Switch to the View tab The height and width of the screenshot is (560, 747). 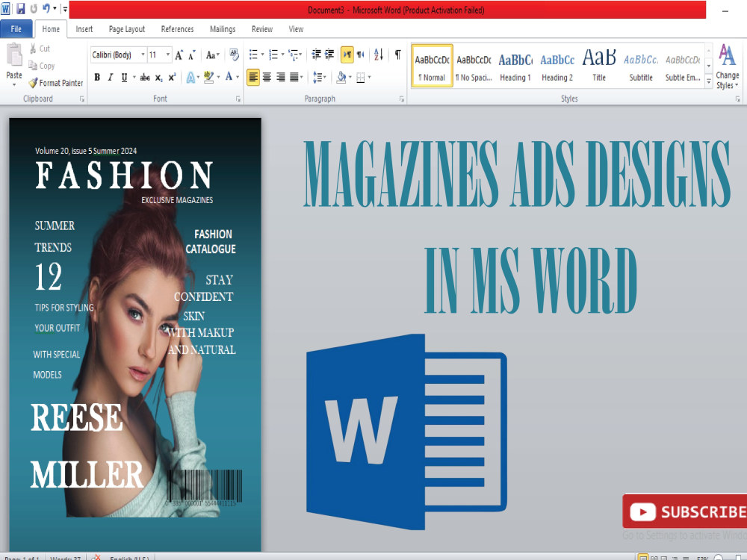point(296,29)
